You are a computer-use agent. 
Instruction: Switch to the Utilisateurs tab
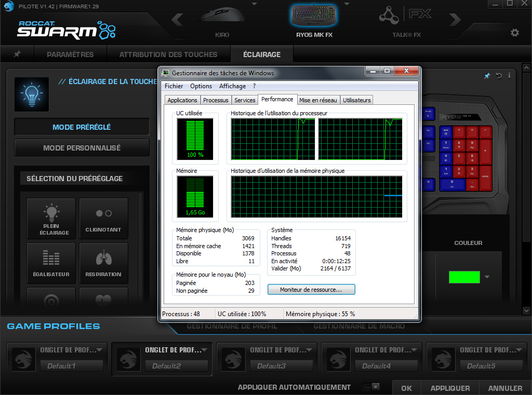click(x=356, y=100)
